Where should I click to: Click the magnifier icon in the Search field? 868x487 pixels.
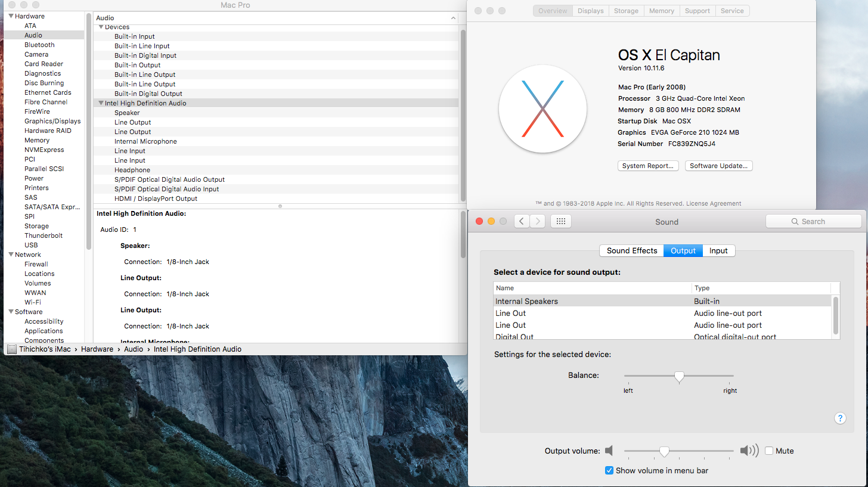(795, 221)
